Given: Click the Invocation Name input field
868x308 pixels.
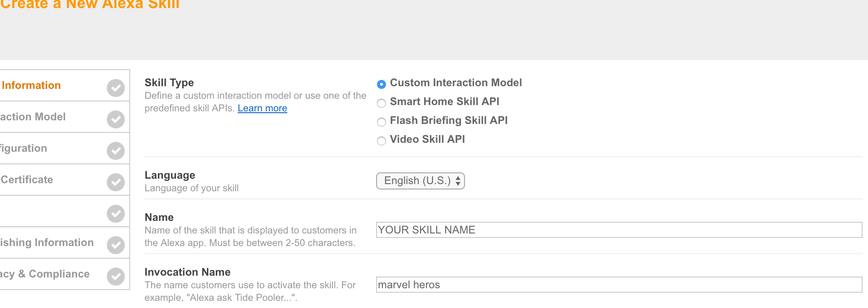Looking at the screenshot, I should pos(618,285).
